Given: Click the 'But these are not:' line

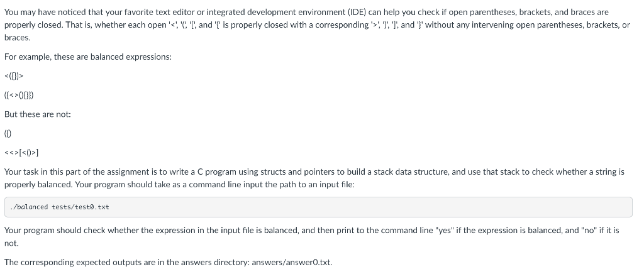Looking at the screenshot, I should coord(37,114).
